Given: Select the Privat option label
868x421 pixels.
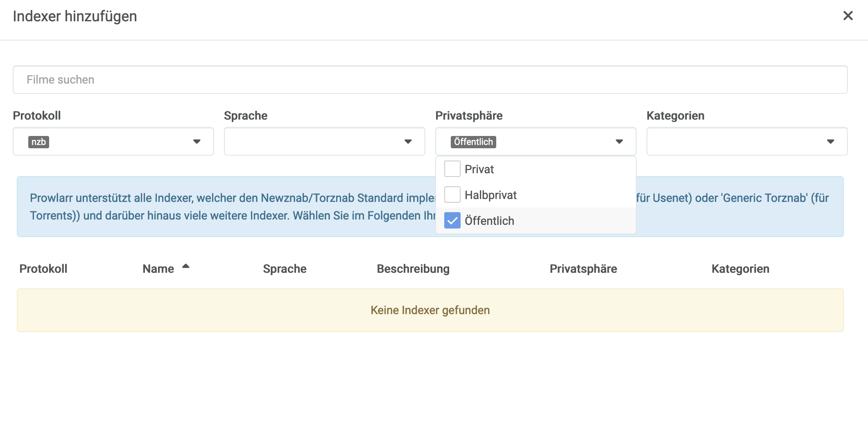Looking at the screenshot, I should [x=479, y=169].
